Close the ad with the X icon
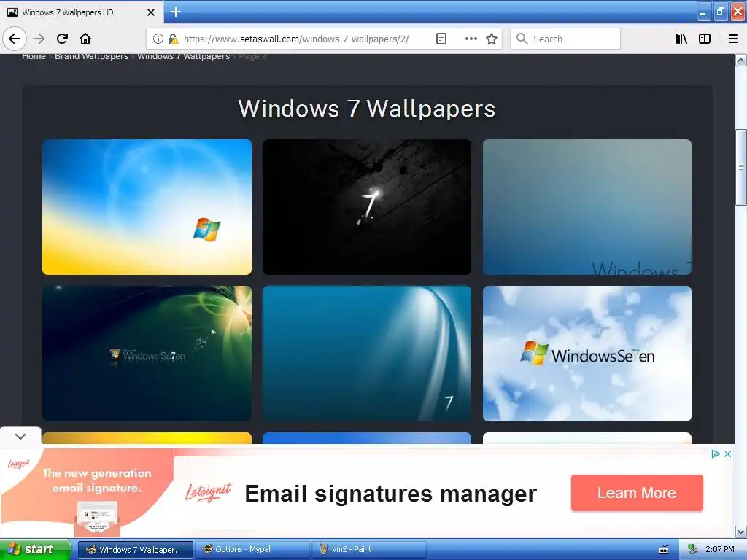This screenshot has height=560, width=747. [x=727, y=454]
